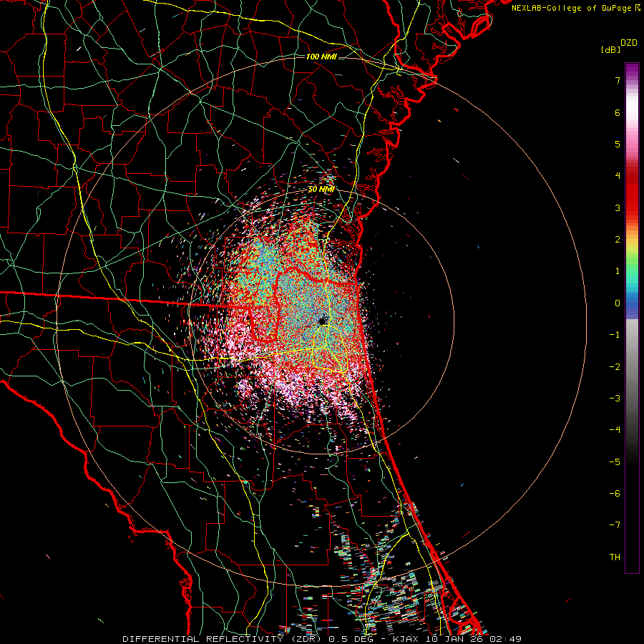Click the TH threshold label on legend
The width and height of the screenshot is (644, 644).
coord(615,557)
